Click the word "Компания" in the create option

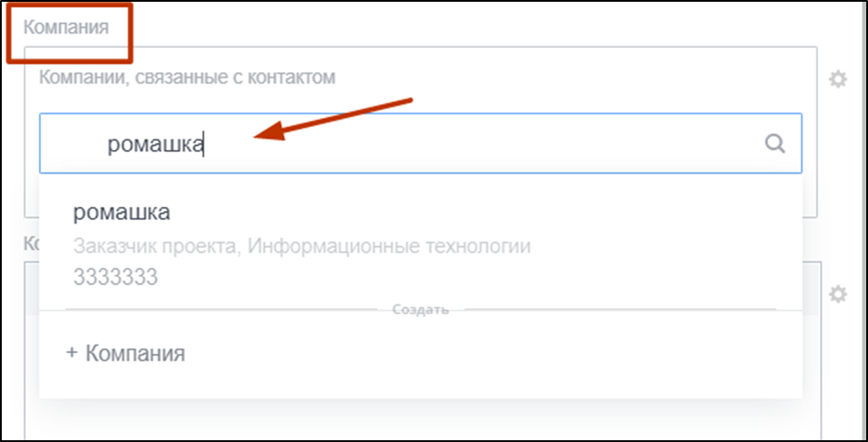[135, 353]
